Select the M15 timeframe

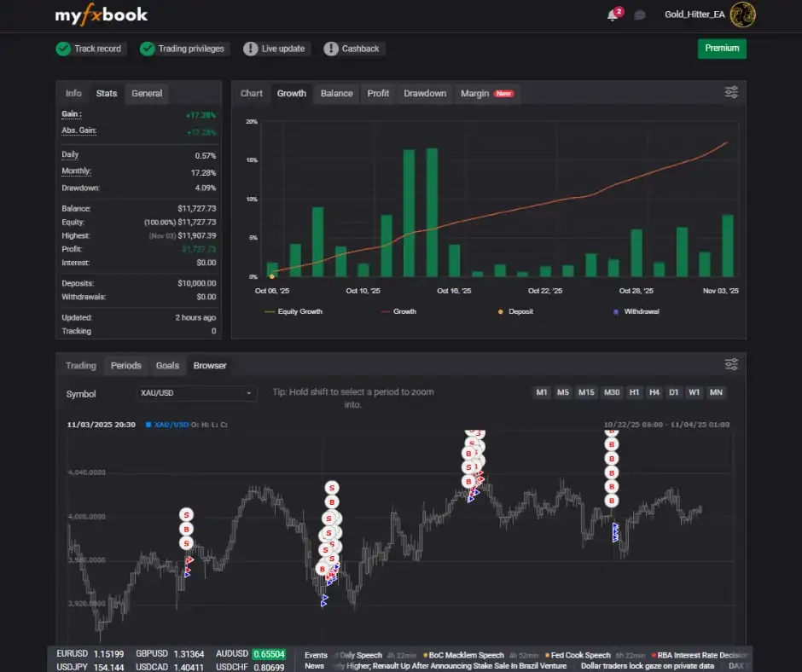coord(586,392)
